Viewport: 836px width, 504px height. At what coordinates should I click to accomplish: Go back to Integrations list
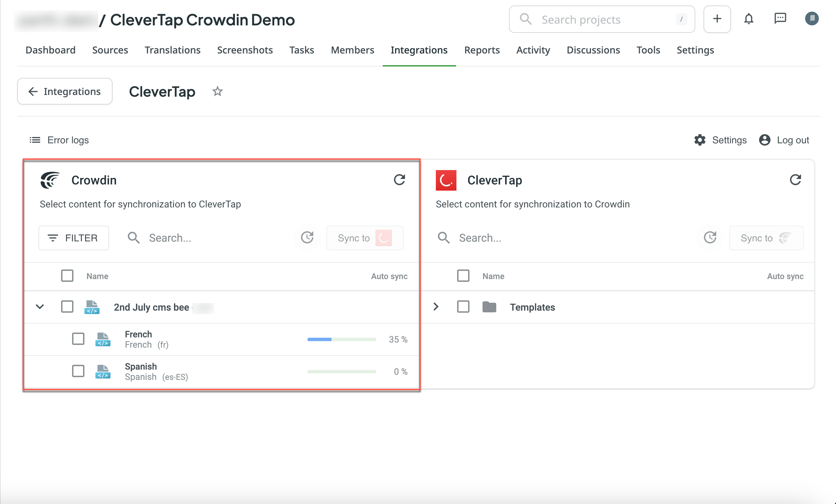click(x=65, y=91)
